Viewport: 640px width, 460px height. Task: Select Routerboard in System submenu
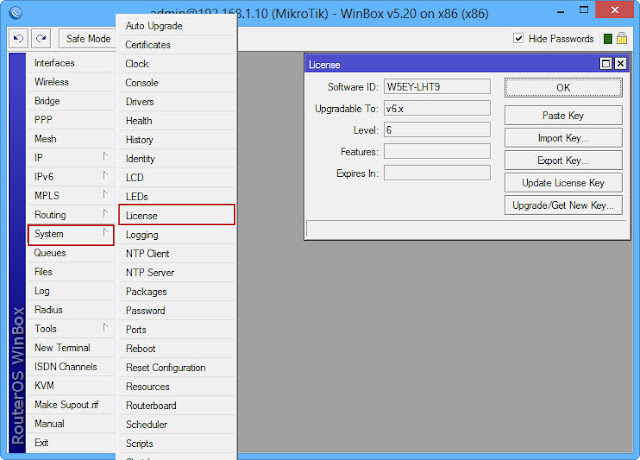point(177,405)
